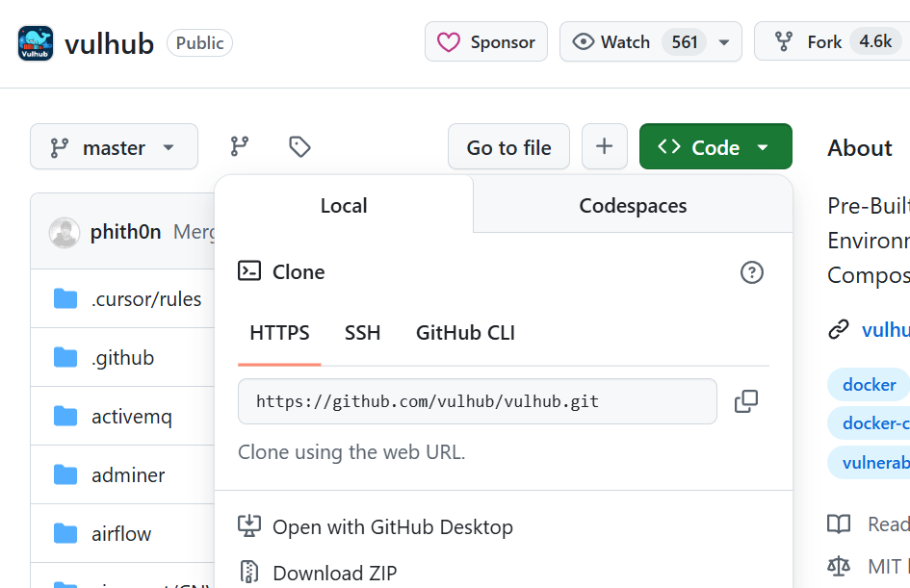Open the vulhu website link in About
The height and width of the screenshot is (588, 910).
pos(886,329)
